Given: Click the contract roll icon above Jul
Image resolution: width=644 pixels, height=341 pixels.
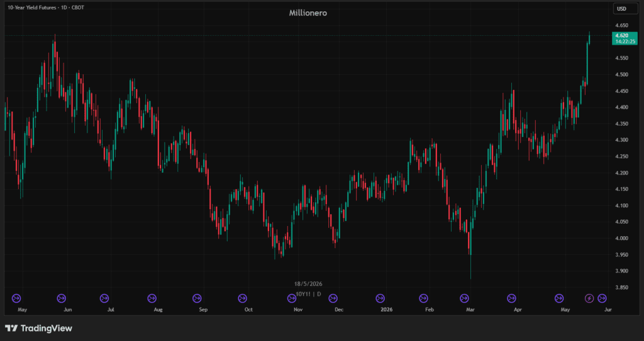Looking at the screenshot, I should click(104, 298).
